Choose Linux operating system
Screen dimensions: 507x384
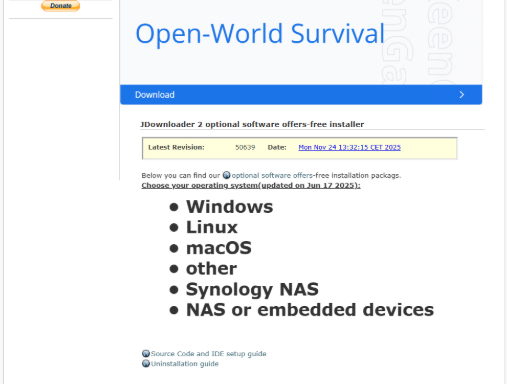(212, 227)
